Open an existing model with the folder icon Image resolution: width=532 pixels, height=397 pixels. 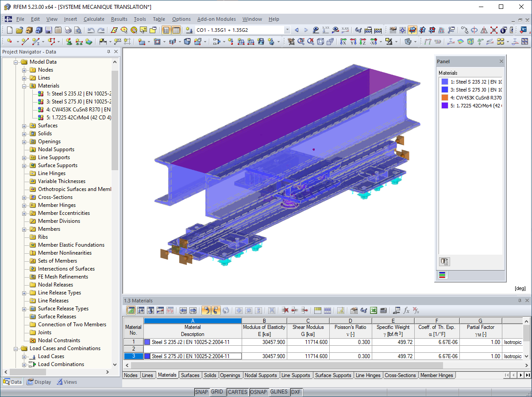[19, 30]
